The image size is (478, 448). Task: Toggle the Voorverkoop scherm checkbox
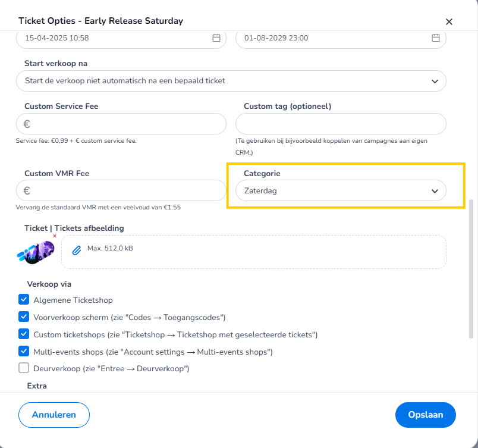24,317
